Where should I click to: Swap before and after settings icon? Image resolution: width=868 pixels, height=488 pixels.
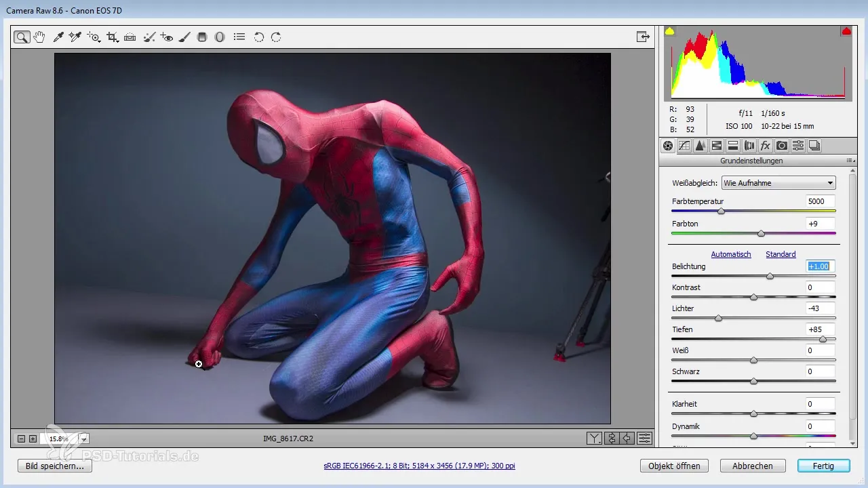[x=611, y=439]
